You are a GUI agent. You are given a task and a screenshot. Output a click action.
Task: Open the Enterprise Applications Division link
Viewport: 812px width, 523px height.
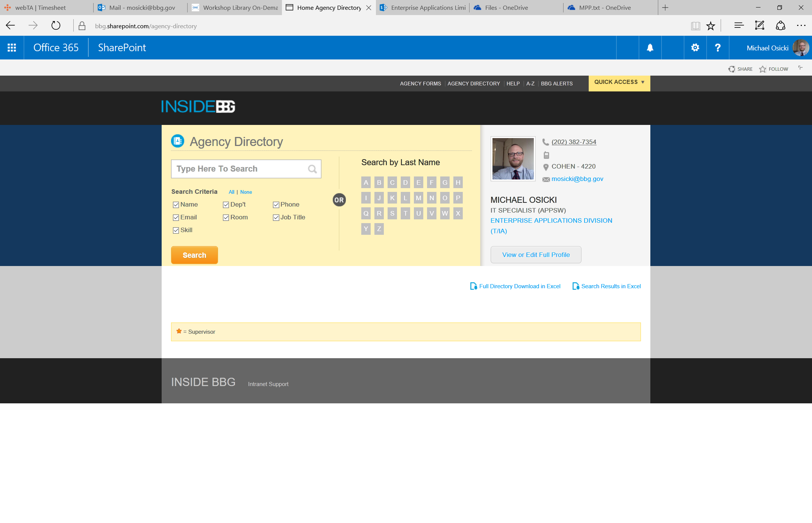[551, 226]
